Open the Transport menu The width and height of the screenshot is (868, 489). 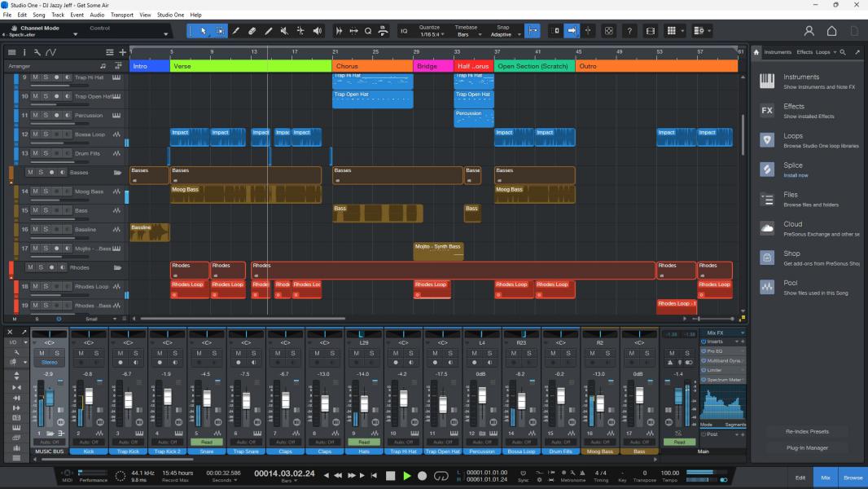pos(121,15)
